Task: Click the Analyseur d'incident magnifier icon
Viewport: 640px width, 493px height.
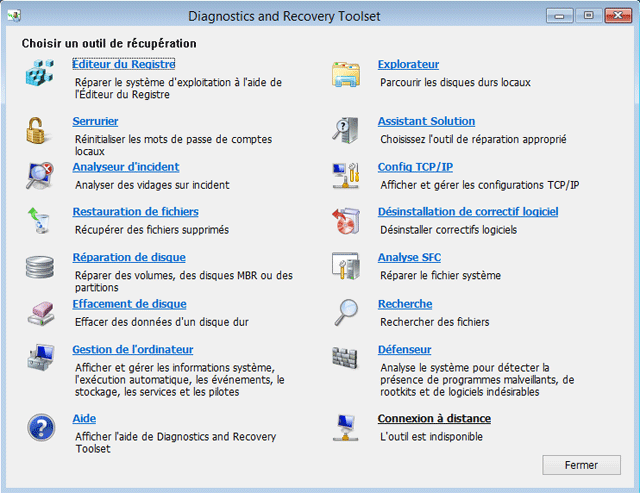Action: (40, 175)
